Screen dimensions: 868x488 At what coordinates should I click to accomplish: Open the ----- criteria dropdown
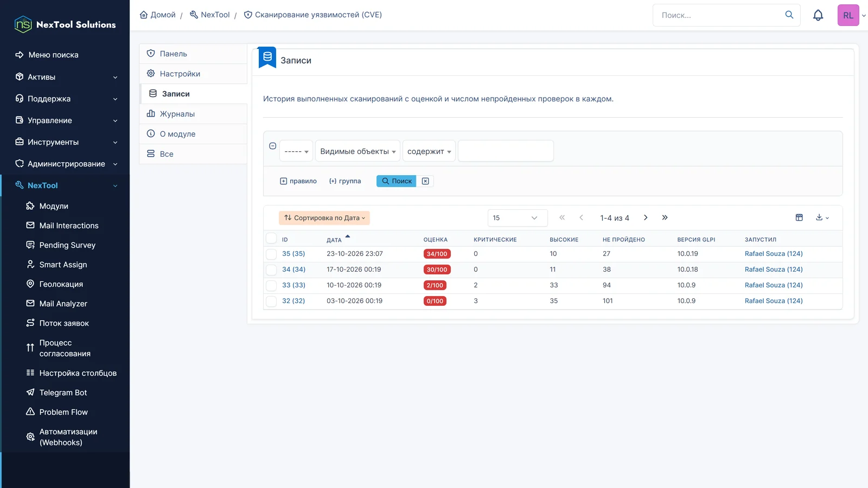click(296, 151)
